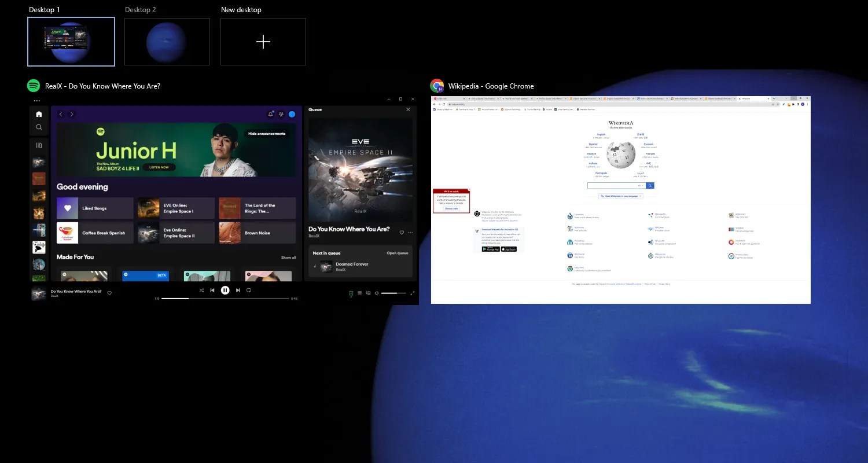Like the currently playing track

109,293
